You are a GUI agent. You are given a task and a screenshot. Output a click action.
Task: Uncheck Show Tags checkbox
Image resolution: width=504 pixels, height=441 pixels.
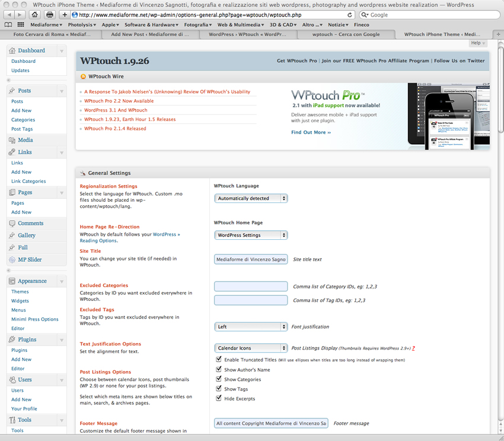(219, 389)
